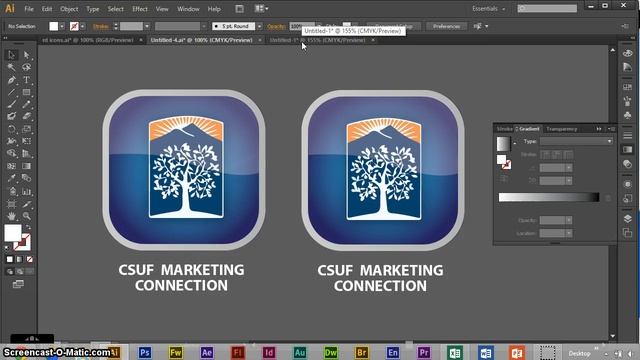Select the Selection tool (black arrow)
Screen dimensions: 640x360
click(x=11, y=55)
